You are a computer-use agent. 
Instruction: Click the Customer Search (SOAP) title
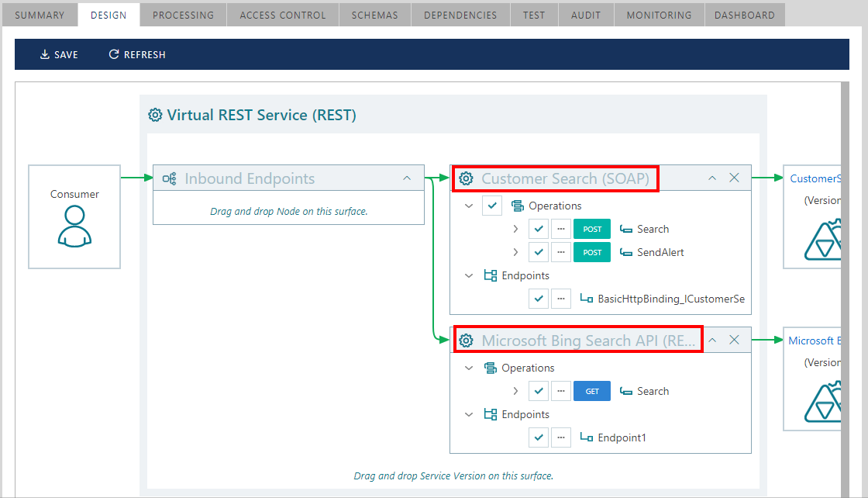(x=565, y=178)
